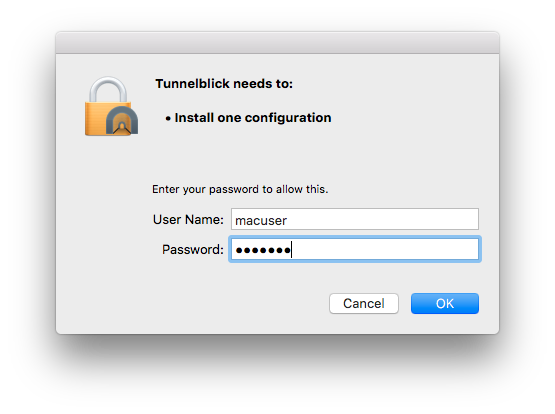Click the "Password:" label

pos(193,250)
